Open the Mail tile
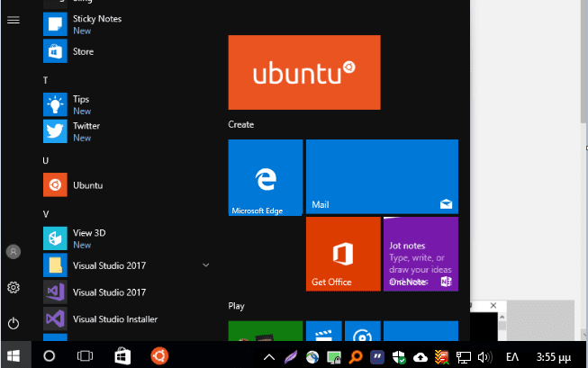 [382, 176]
